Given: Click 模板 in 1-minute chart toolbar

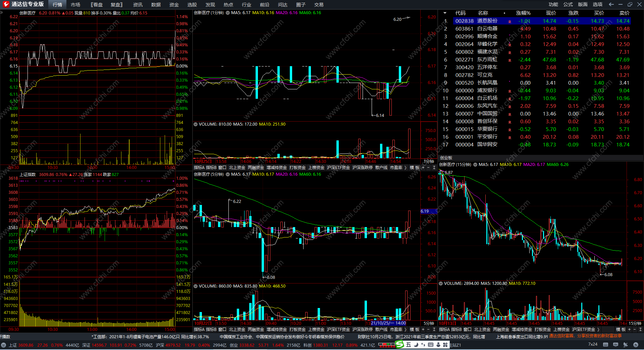Looking at the screenshot, I should (x=415, y=168).
